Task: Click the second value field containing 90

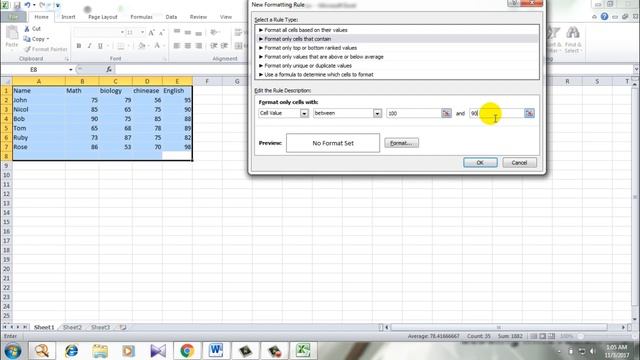Action: click(x=496, y=113)
